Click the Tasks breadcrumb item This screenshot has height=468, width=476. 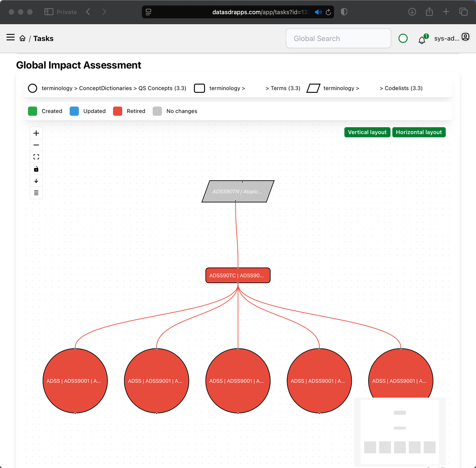click(x=43, y=38)
